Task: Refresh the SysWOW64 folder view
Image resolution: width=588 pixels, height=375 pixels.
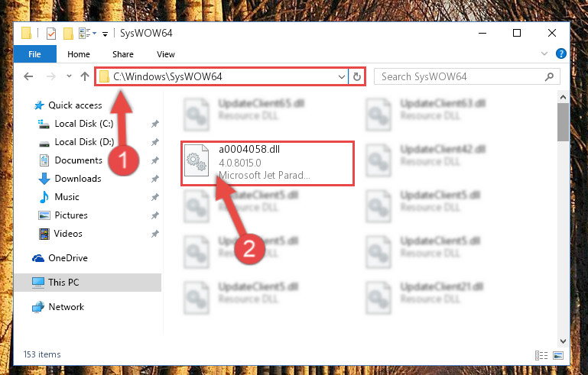Action: pos(357,77)
